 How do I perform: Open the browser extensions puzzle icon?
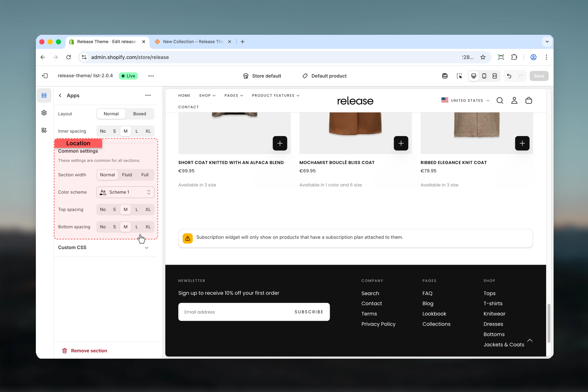514,57
